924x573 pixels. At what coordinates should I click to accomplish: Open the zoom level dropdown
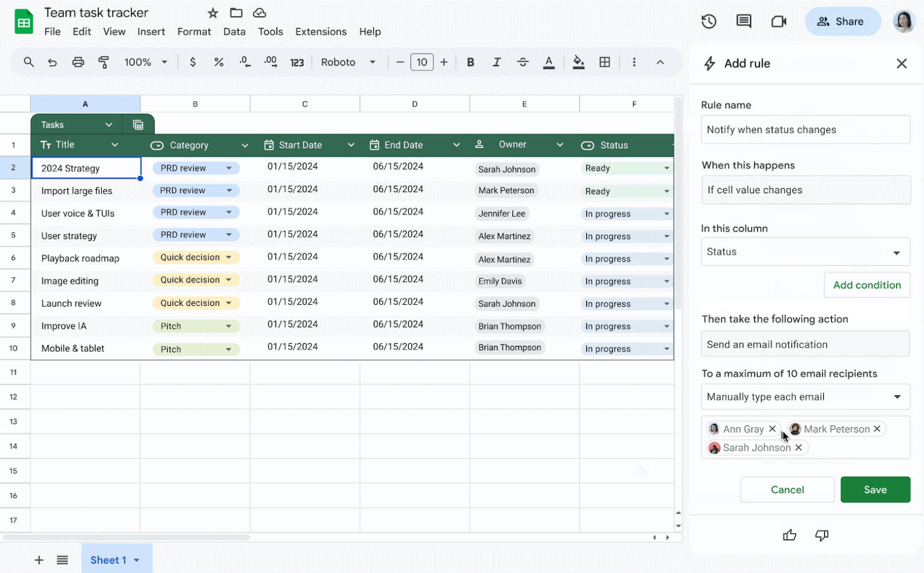click(x=146, y=62)
